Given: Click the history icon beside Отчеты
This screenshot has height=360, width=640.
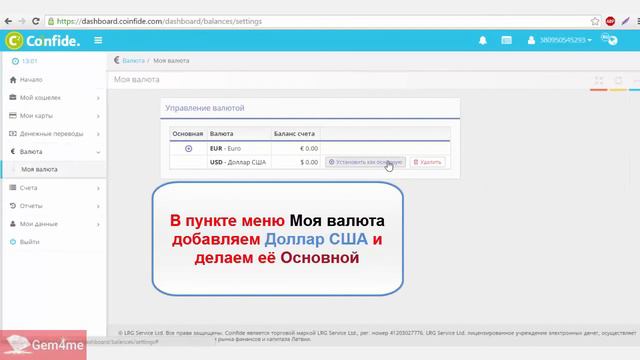Looking at the screenshot, I should [13, 206].
